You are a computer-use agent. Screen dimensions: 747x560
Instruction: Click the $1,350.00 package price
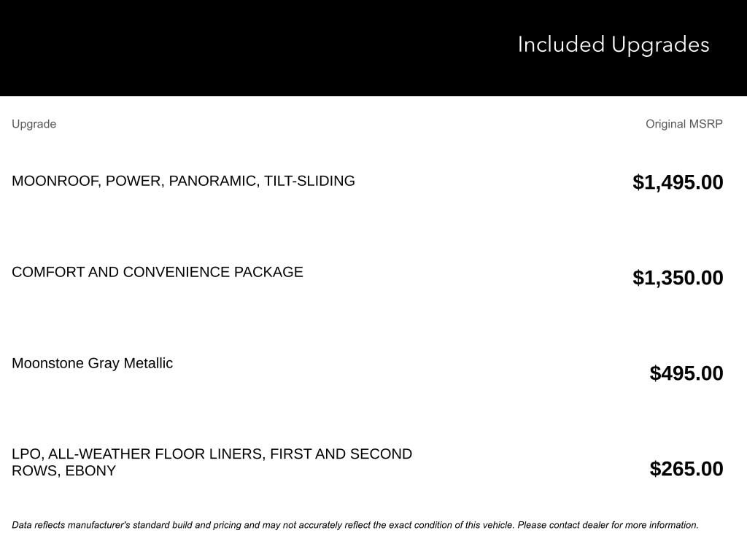tap(678, 278)
